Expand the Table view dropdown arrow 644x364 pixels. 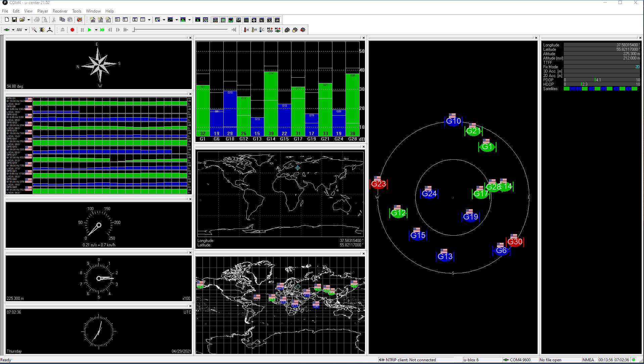[149, 20]
